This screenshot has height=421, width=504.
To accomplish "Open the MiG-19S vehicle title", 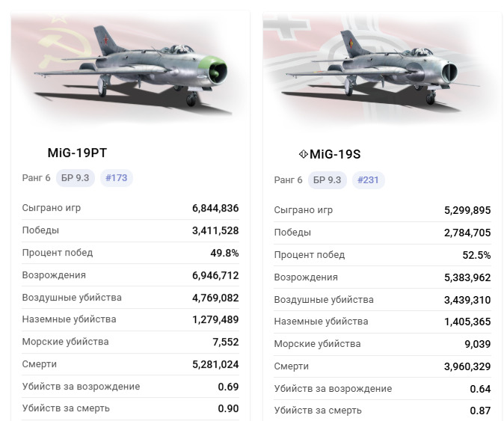I will pos(335,154).
